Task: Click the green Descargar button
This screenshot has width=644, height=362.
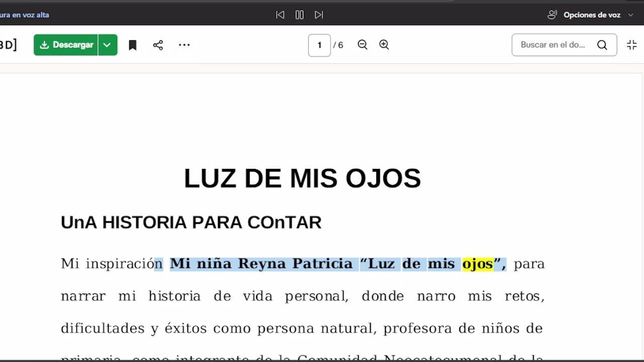Action: pyautogui.click(x=66, y=45)
